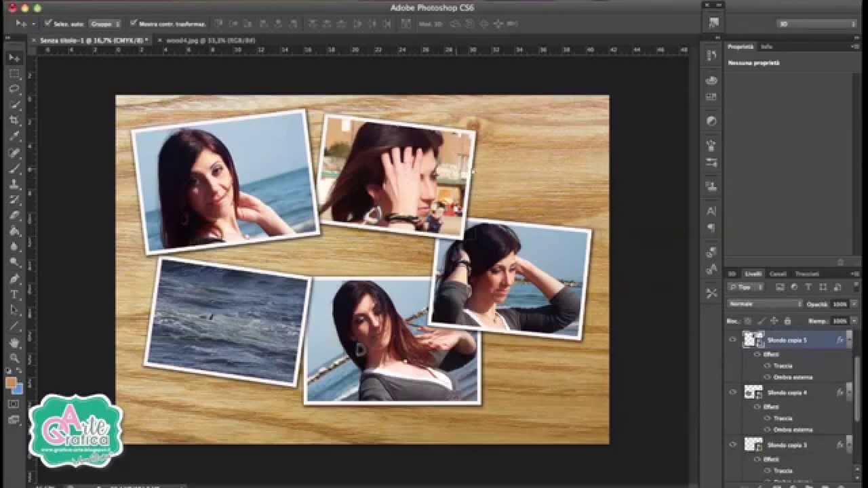
Task: Open the History panel icon in dock
Action: pos(711,56)
